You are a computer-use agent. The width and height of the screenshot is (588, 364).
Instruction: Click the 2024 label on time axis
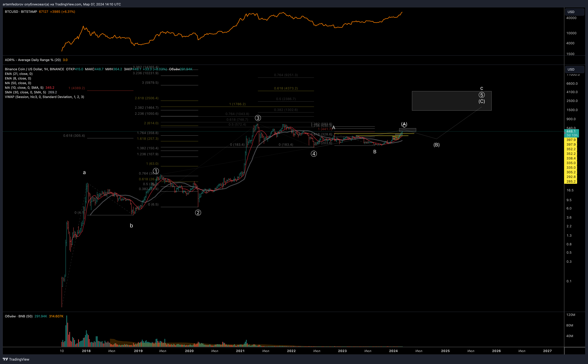coord(393,351)
